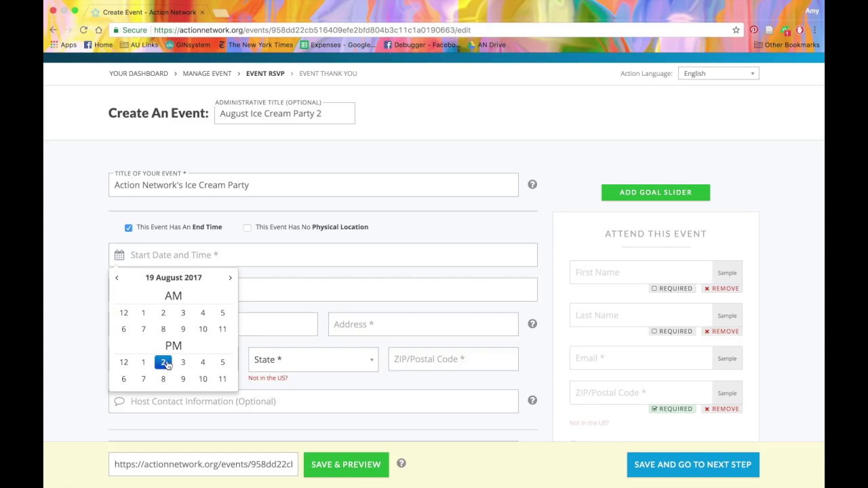Go to next day in date picker

(230, 278)
